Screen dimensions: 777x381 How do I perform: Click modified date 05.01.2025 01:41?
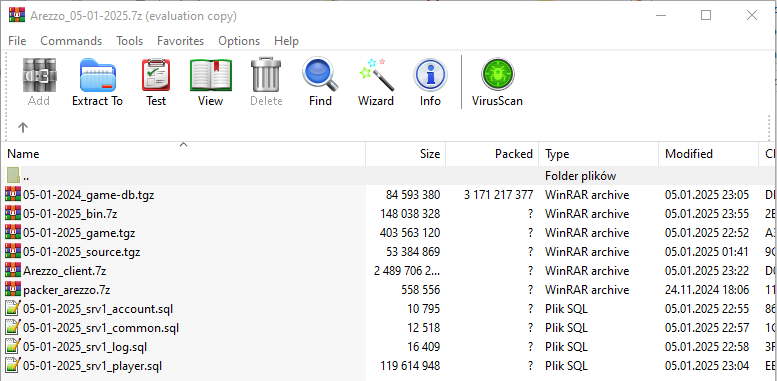pos(707,251)
